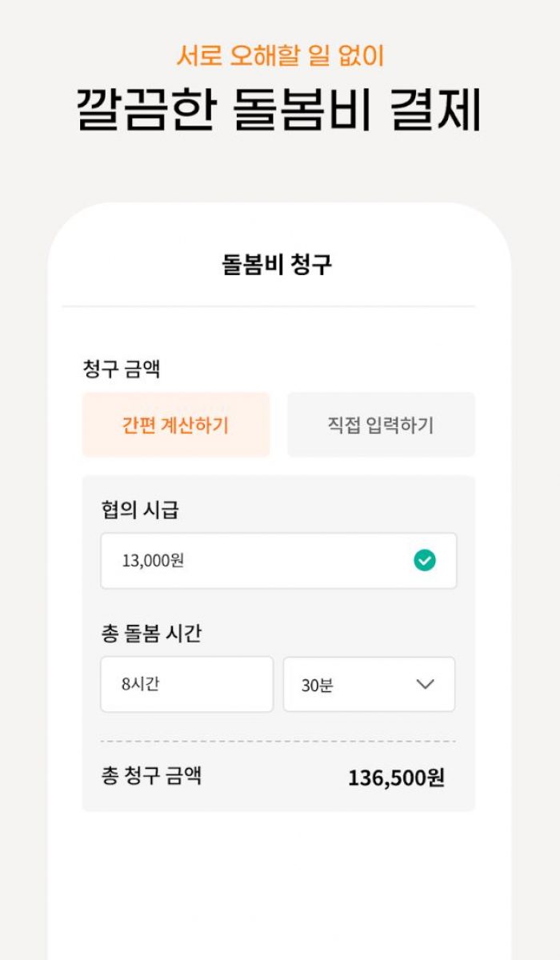Click the 13,000원 hourly wage input field

point(278,561)
